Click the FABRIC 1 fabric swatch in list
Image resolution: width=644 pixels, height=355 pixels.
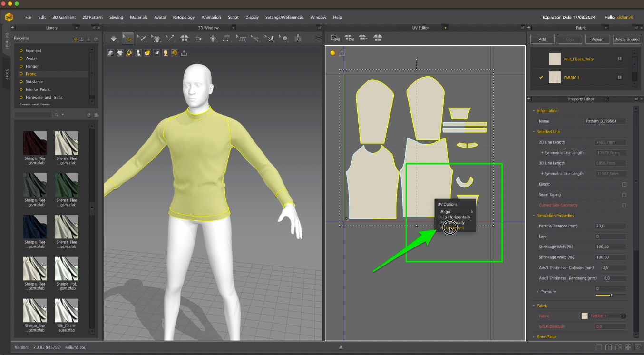pyautogui.click(x=555, y=77)
